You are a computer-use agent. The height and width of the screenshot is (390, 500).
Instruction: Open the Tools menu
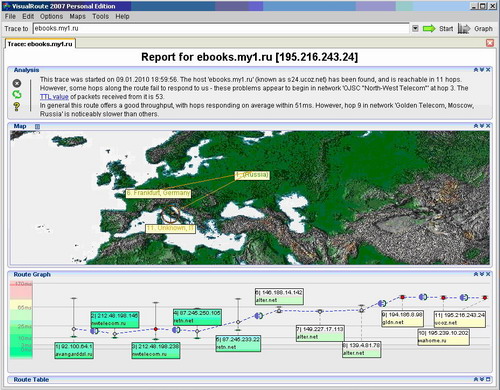tap(100, 16)
